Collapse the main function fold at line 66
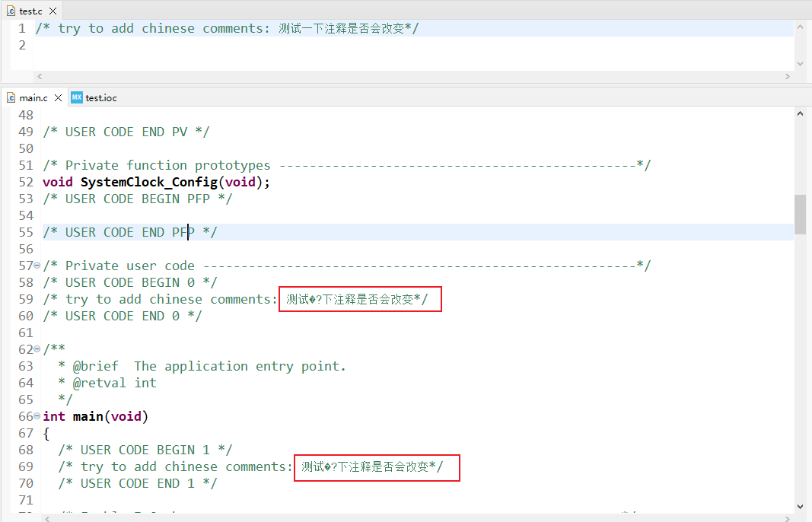 (37, 415)
